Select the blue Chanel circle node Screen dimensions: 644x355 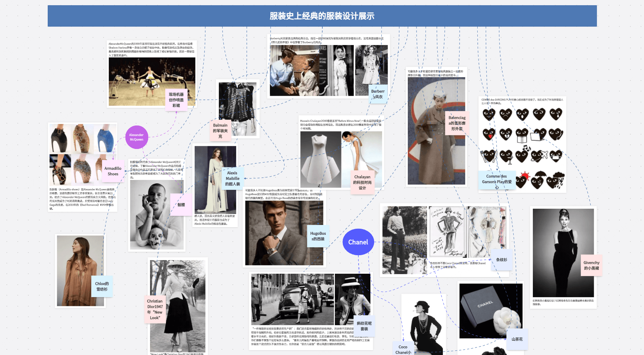[x=358, y=242]
